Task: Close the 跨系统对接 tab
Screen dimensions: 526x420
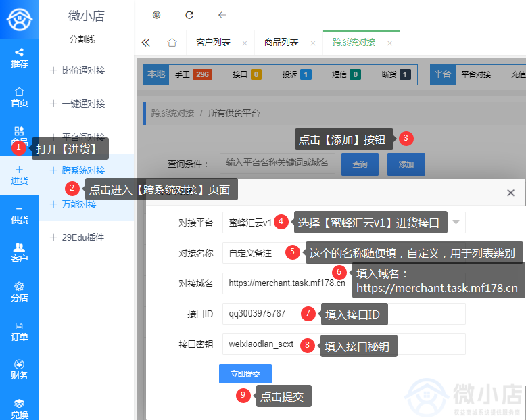Action: (390, 43)
